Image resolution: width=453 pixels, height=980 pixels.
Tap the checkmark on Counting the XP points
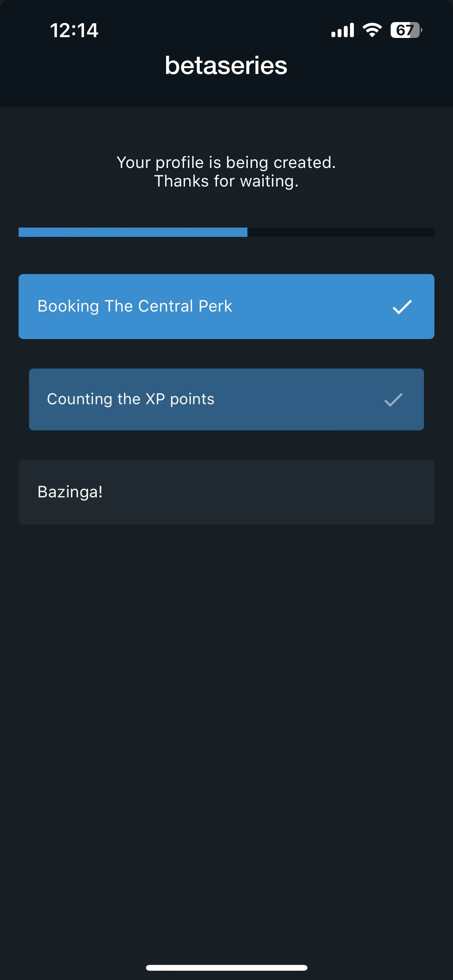(393, 400)
